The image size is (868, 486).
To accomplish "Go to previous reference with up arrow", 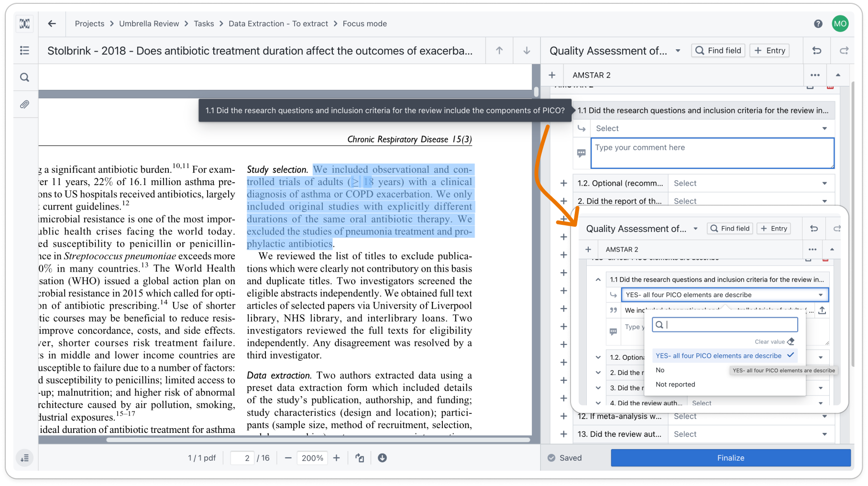I will point(499,50).
